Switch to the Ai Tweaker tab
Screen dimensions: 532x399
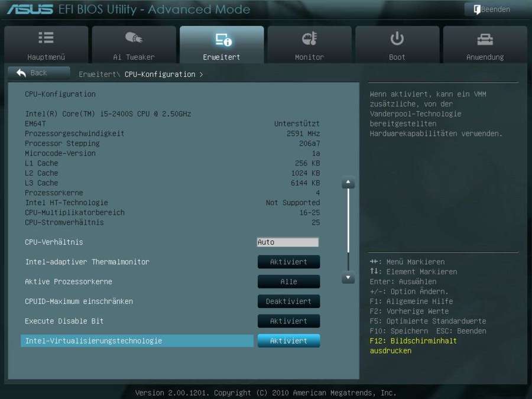click(x=134, y=44)
